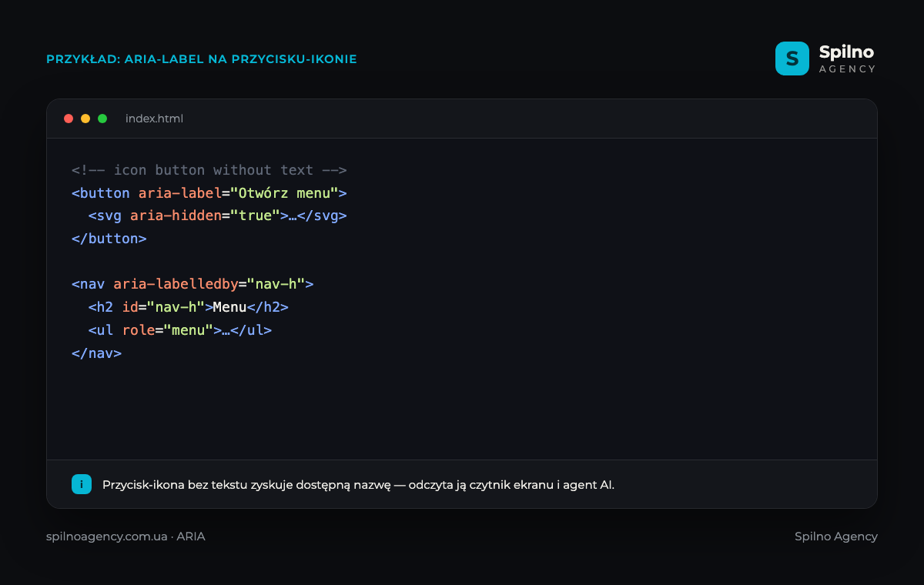Click the comment line 'icon button without text'
The width and height of the screenshot is (924, 585).
(209, 170)
